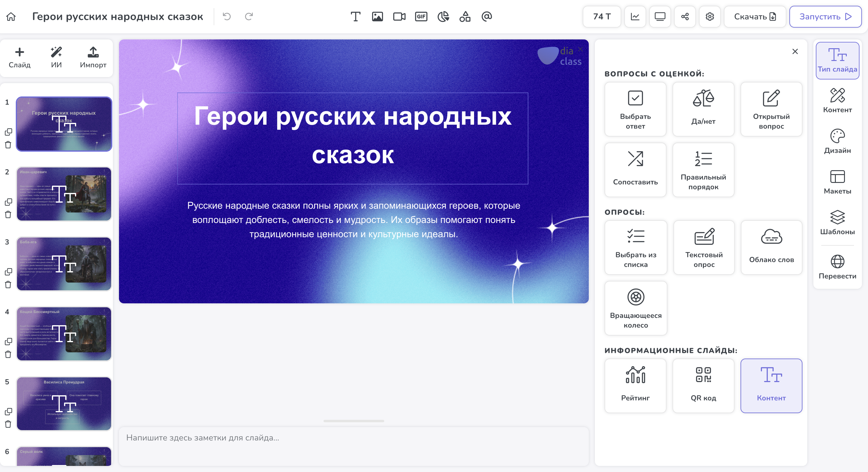The height and width of the screenshot is (472, 868).
Task: Choose QR код info slide type
Action: coord(704,386)
